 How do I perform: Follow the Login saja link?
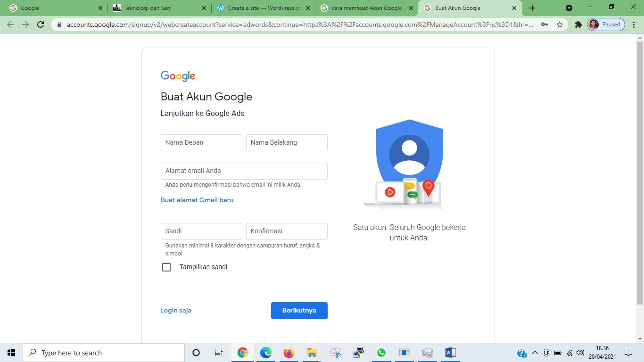tap(176, 310)
